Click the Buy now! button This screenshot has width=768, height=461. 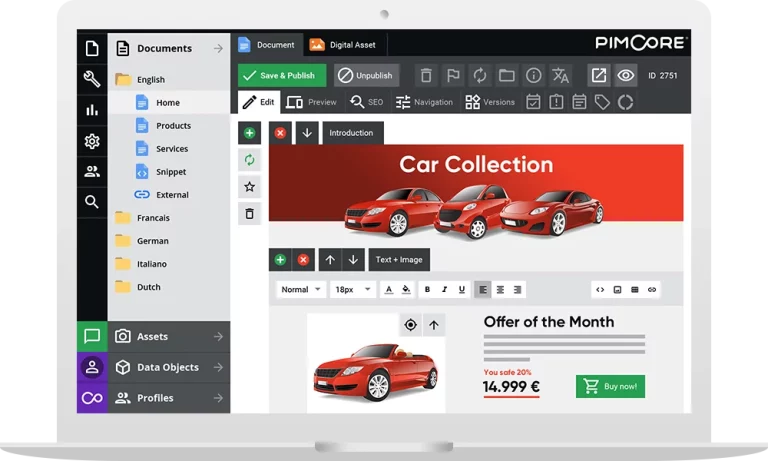610,386
